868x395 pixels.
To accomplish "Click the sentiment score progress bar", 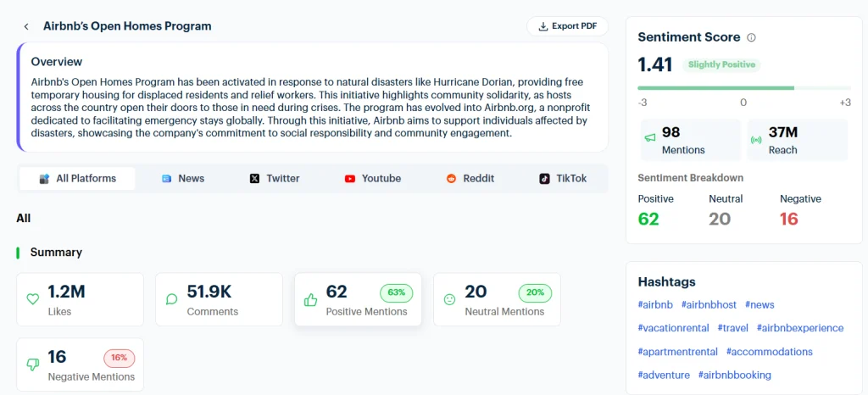I will click(743, 87).
